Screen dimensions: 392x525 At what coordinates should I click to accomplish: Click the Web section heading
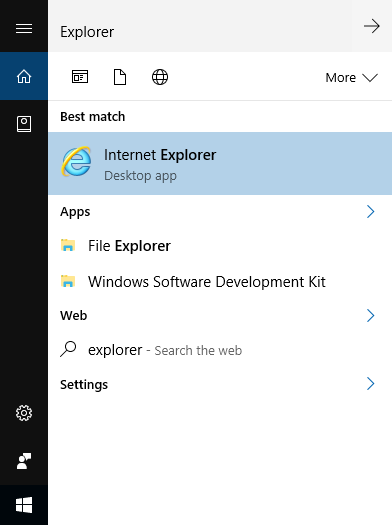(74, 315)
